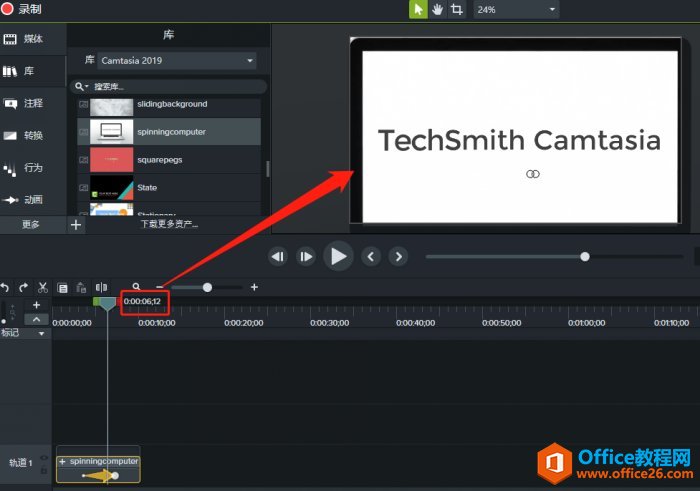
Task: Toggle track 1 lock icon
Action: [x=44, y=470]
